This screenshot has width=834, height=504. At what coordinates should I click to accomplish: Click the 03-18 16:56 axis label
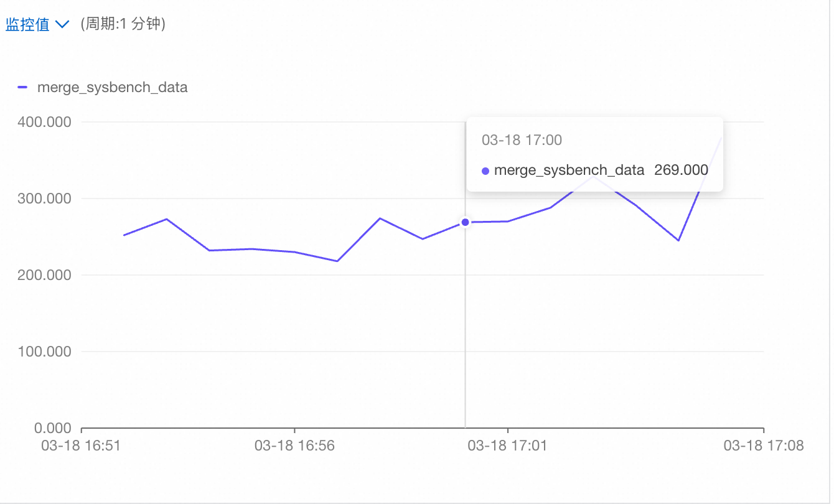click(x=294, y=446)
